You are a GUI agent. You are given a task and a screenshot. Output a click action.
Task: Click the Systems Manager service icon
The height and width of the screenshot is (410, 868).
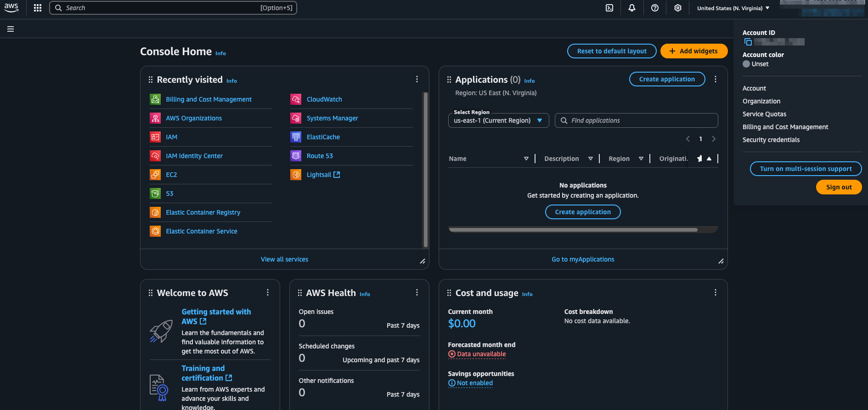(x=296, y=118)
